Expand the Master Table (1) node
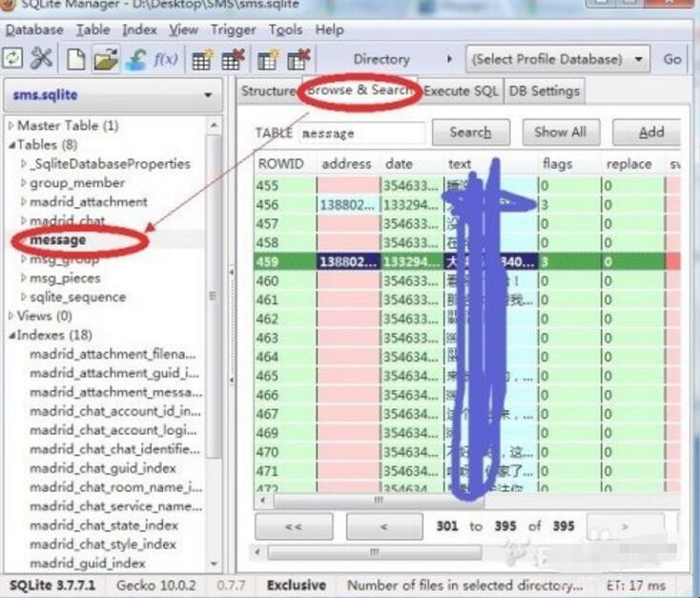Viewport: 700px width, 598px height. click(10, 126)
